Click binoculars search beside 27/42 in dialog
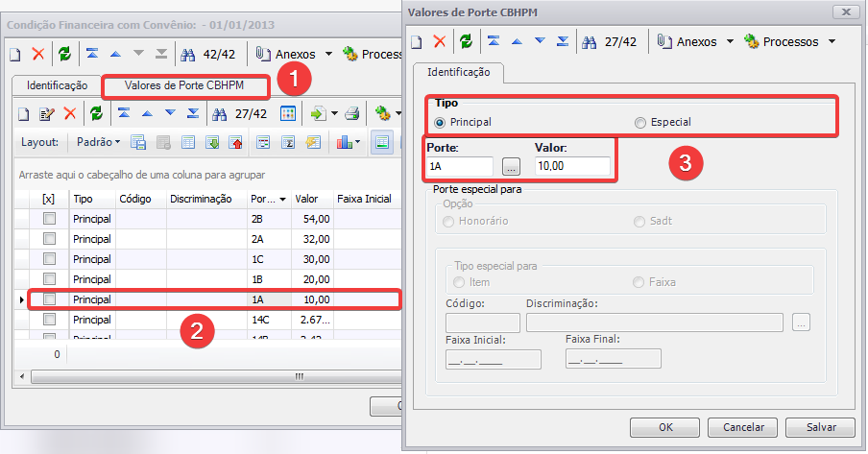 (590, 41)
